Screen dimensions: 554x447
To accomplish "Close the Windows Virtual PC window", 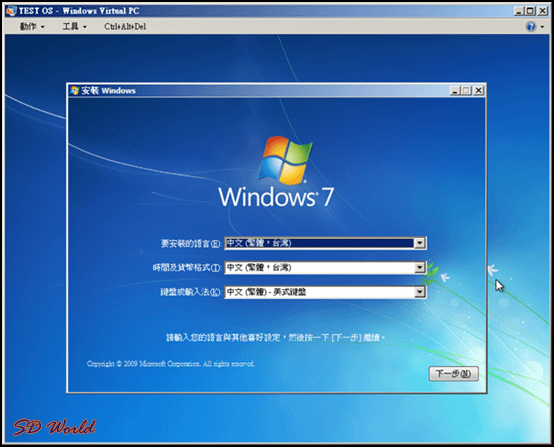I will tap(542, 11).
